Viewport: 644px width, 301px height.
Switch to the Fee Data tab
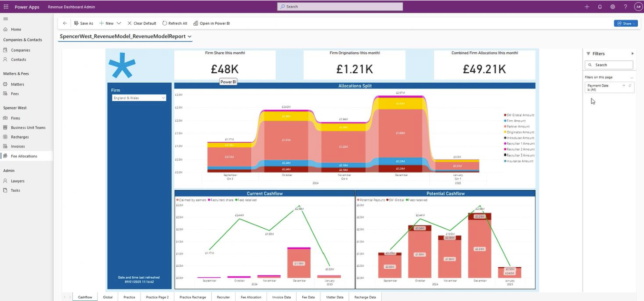click(308, 297)
